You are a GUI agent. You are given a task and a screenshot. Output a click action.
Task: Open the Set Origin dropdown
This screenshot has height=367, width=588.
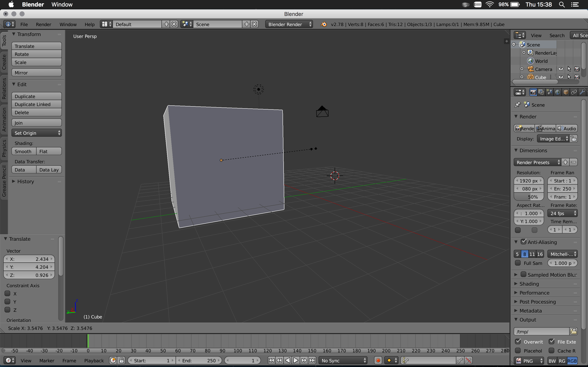pyautogui.click(x=37, y=133)
